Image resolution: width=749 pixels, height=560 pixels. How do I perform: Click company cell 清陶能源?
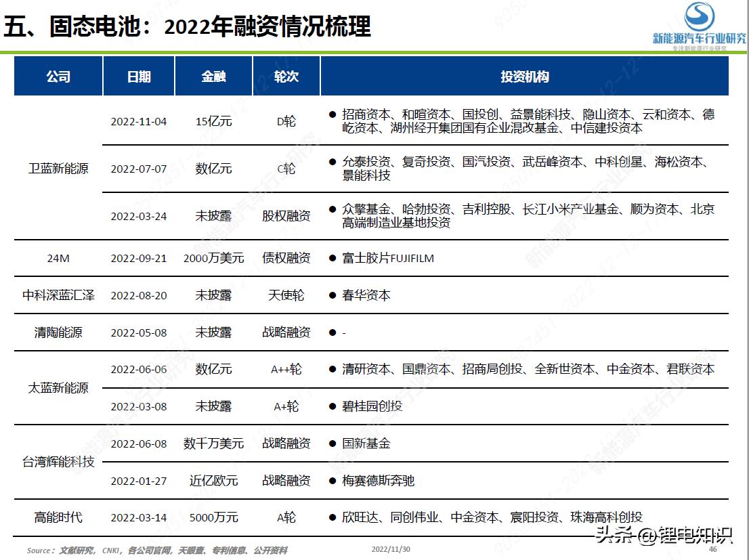58,332
